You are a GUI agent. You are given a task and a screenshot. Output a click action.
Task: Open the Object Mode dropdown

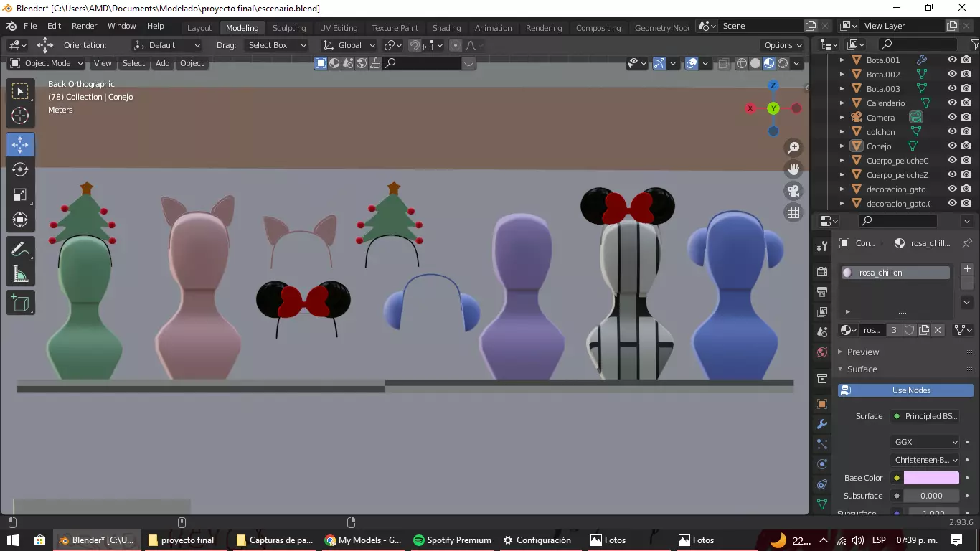(x=46, y=63)
